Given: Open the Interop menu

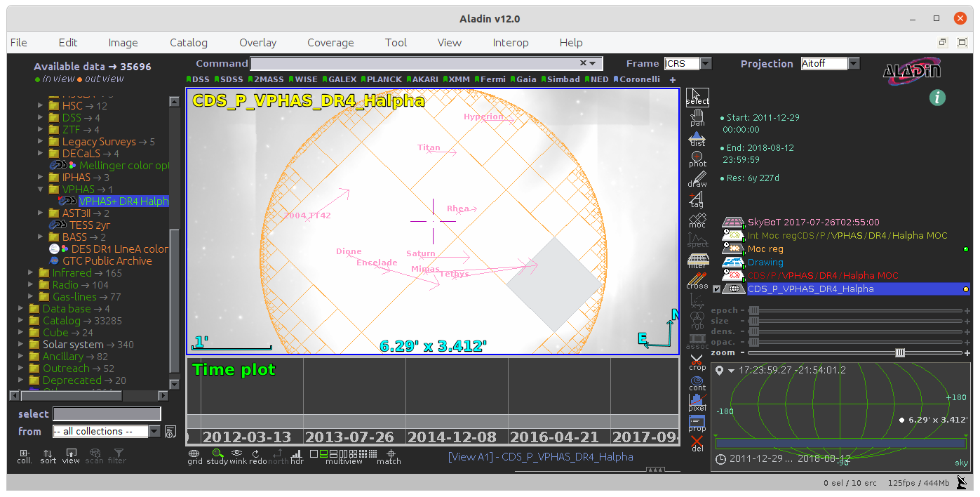Looking at the screenshot, I should pos(511,42).
